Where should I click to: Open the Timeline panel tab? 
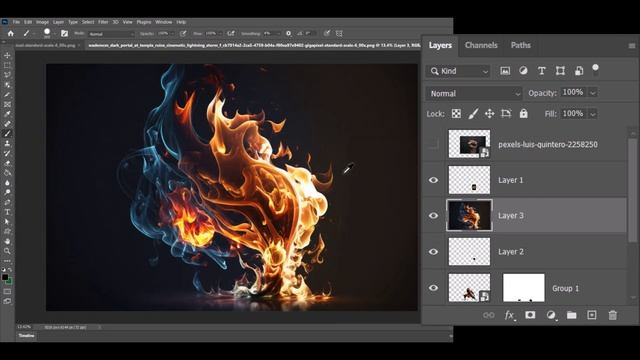27,336
